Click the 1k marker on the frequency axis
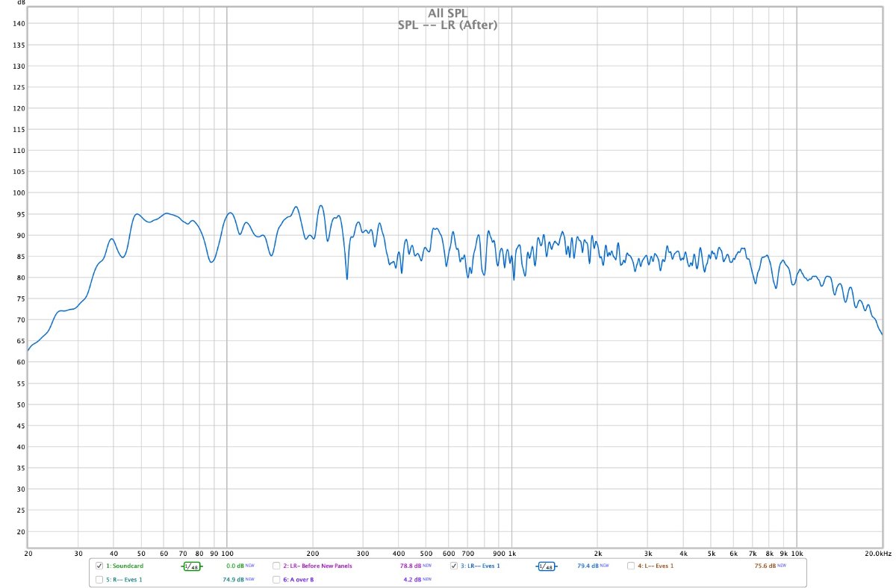Screen dimensions: 896x588 (511, 554)
